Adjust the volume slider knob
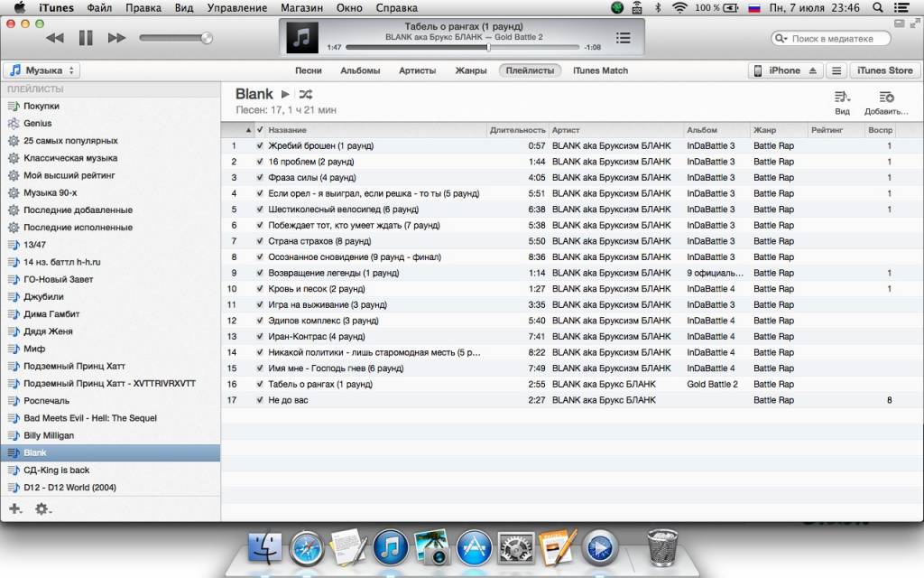Screen dimensions: 924x578 207,38
